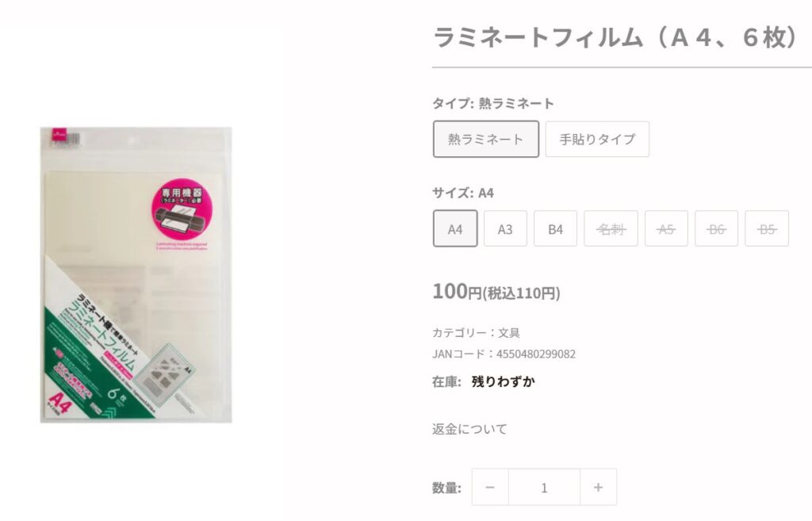Click the unavailable A5 size button

(666, 228)
